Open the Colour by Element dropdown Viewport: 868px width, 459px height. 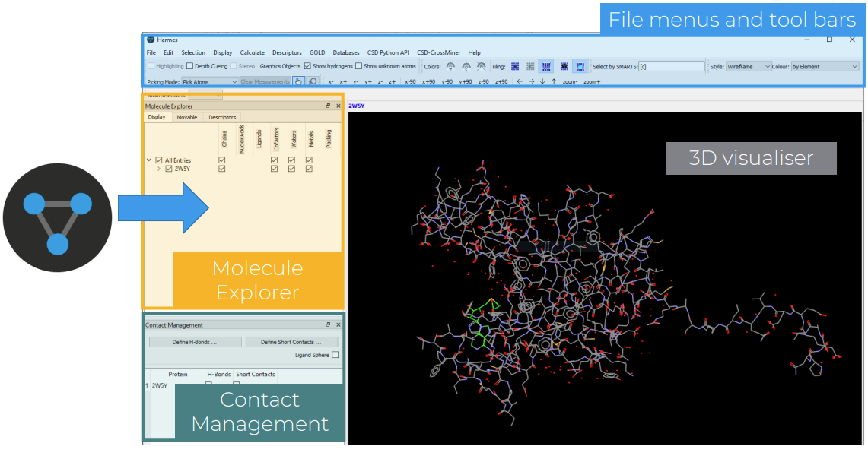coord(825,67)
